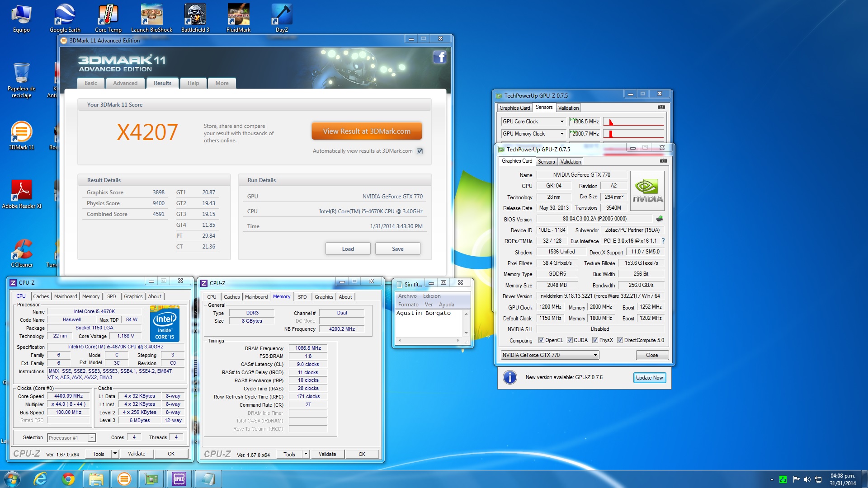Click the camera icon in GPU-Z Sensors window
The image size is (868, 488).
pos(661,107)
